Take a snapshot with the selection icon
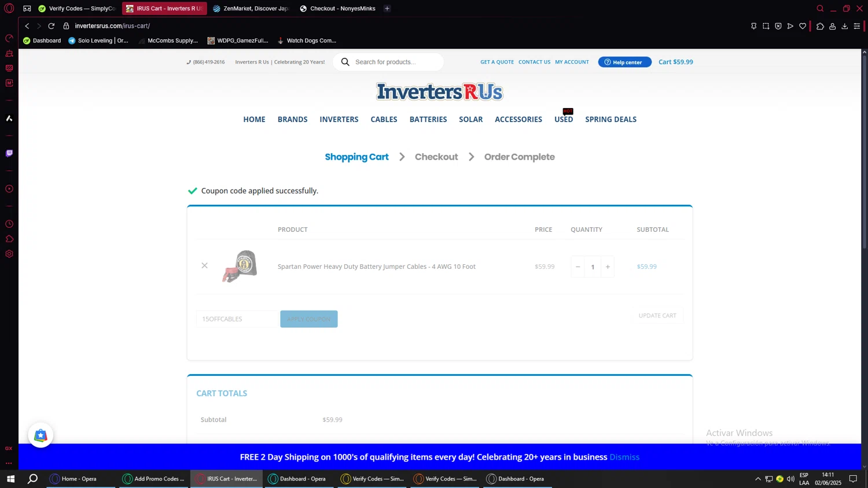868x488 pixels. [766, 26]
